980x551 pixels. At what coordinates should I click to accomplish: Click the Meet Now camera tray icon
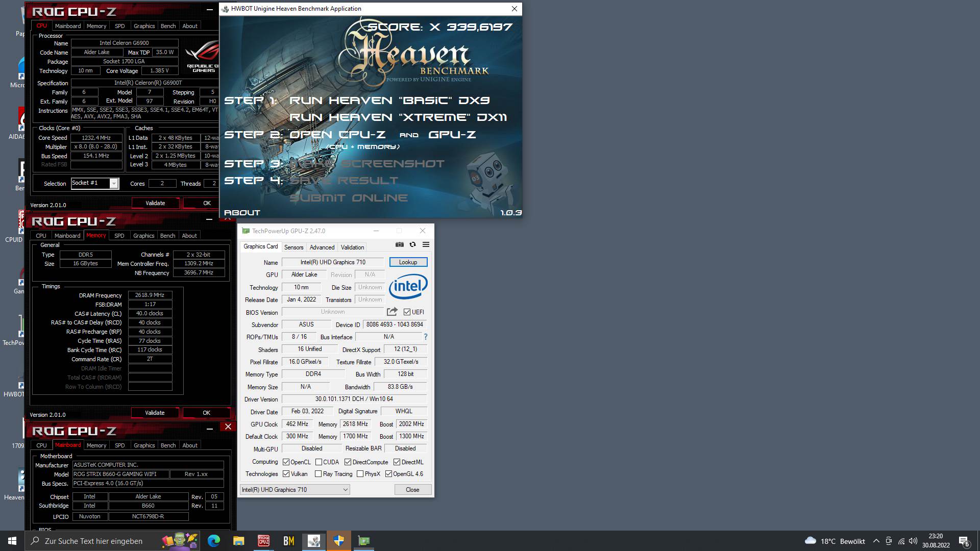[x=889, y=541]
